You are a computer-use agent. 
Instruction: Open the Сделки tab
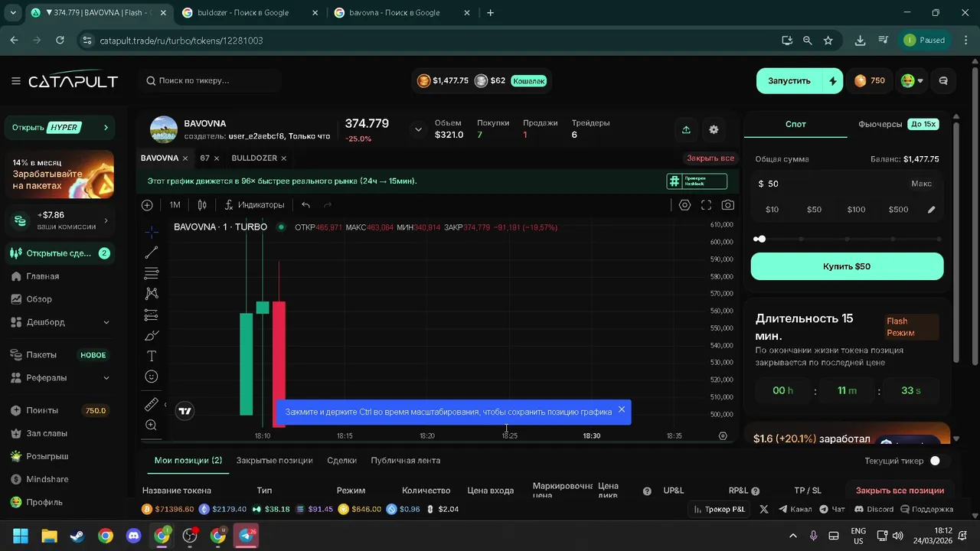pos(341,461)
